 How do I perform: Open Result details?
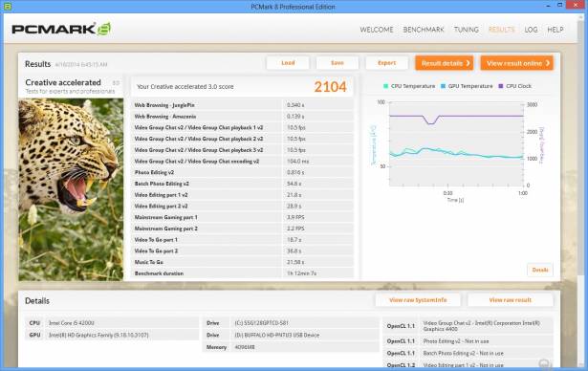[445, 63]
